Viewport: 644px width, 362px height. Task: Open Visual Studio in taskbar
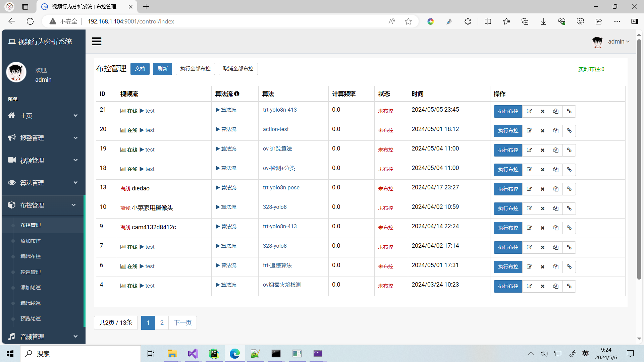click(x=193, y=354)
